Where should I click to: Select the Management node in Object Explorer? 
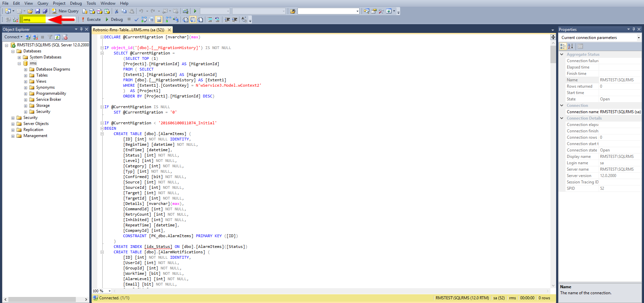35,136
